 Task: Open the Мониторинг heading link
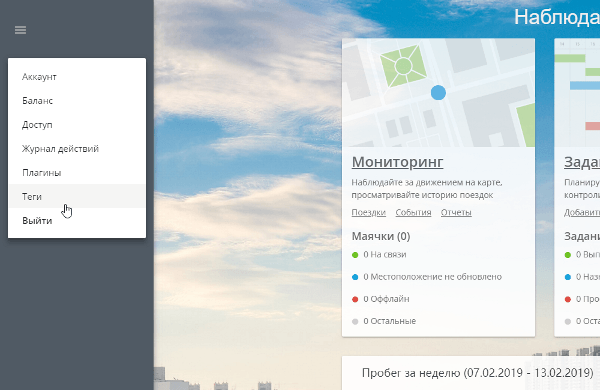(x=398, y=162)
